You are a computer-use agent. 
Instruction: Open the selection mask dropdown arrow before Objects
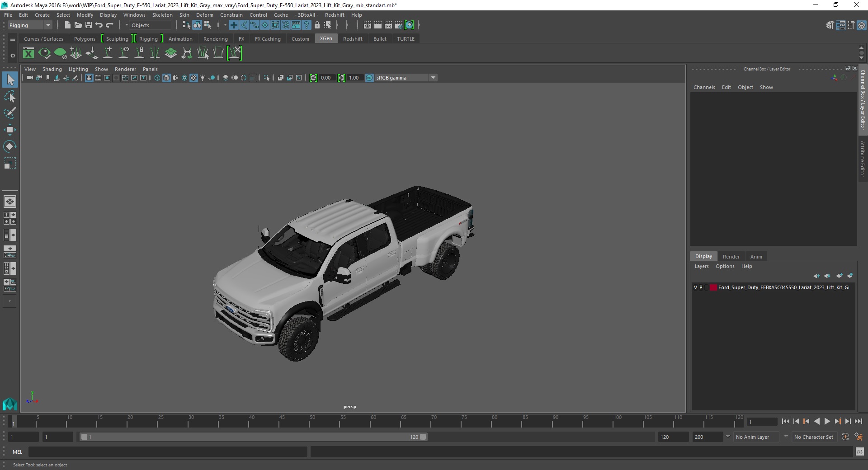[x=127, y=25]
